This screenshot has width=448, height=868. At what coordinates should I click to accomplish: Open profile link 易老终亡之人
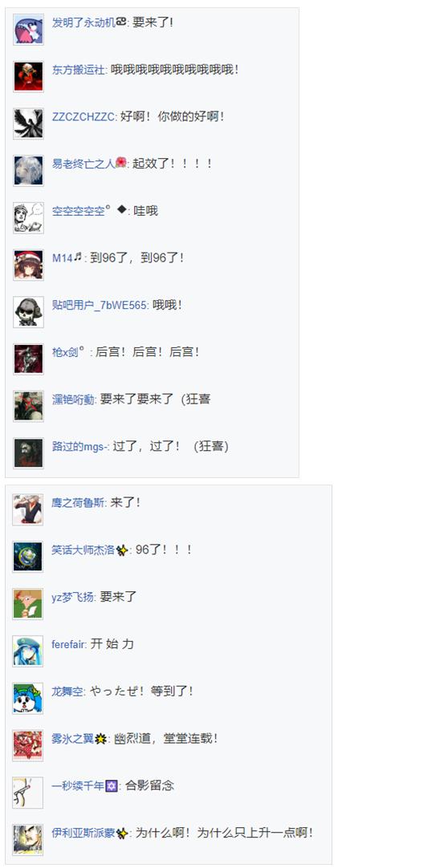pyautogui.click(x=83, y=164)
